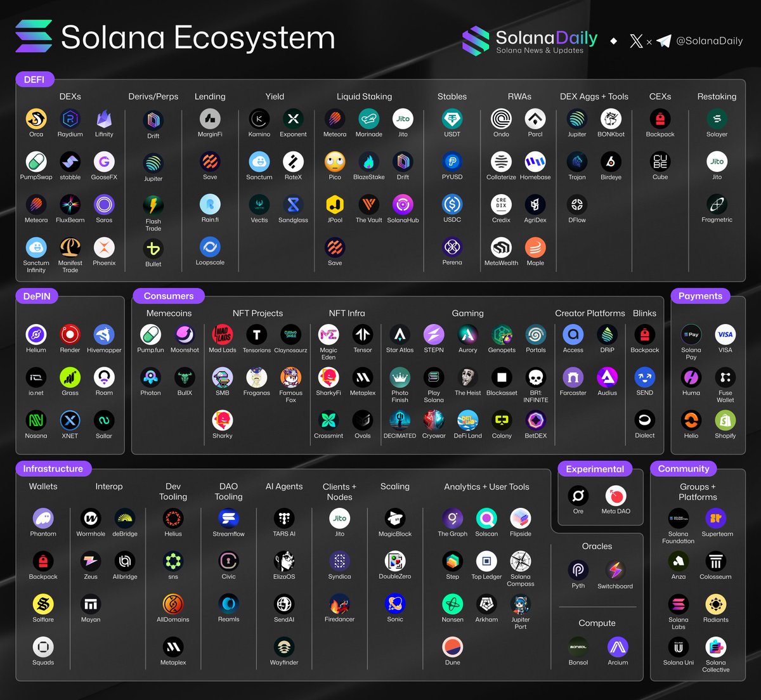Viewport: 761px width, 700px height.
Task: Click the BONKbot dog icon
Action: point(611,119)
